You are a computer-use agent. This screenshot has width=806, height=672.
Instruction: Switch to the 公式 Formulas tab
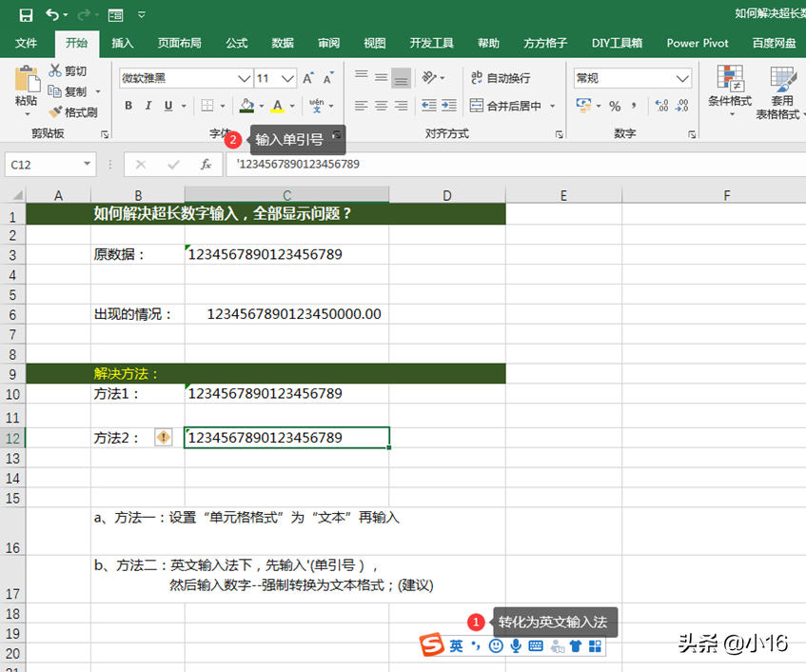coord(237,43)
